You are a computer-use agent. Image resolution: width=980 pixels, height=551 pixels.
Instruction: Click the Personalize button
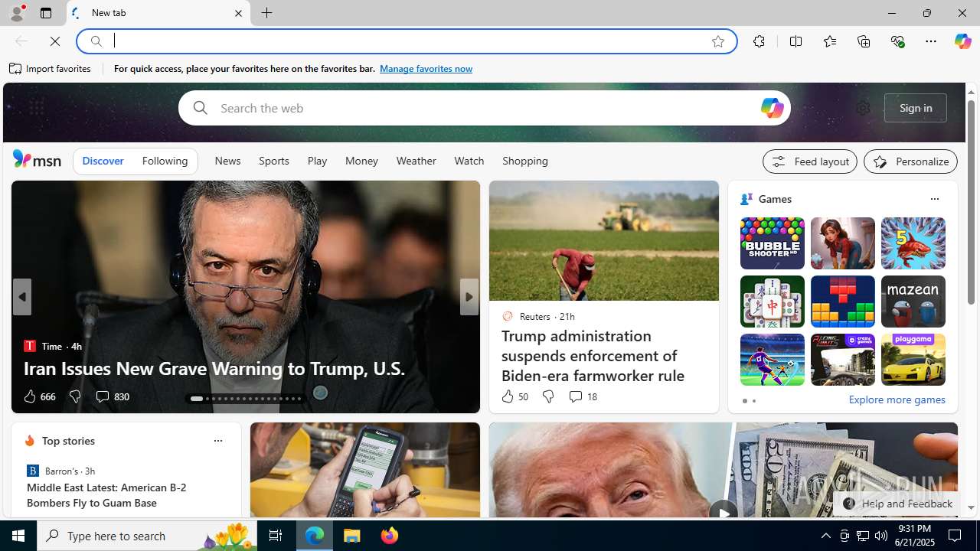(910, 161)
